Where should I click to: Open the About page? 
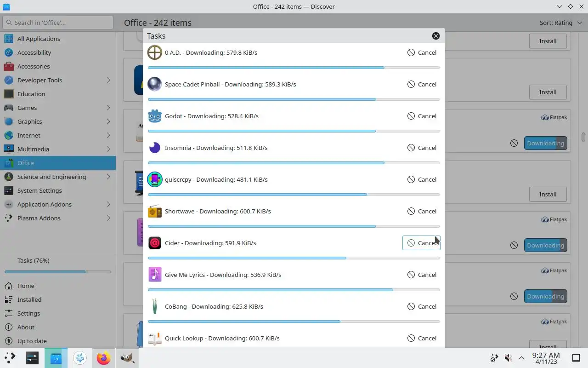click(x=58, y=327)
